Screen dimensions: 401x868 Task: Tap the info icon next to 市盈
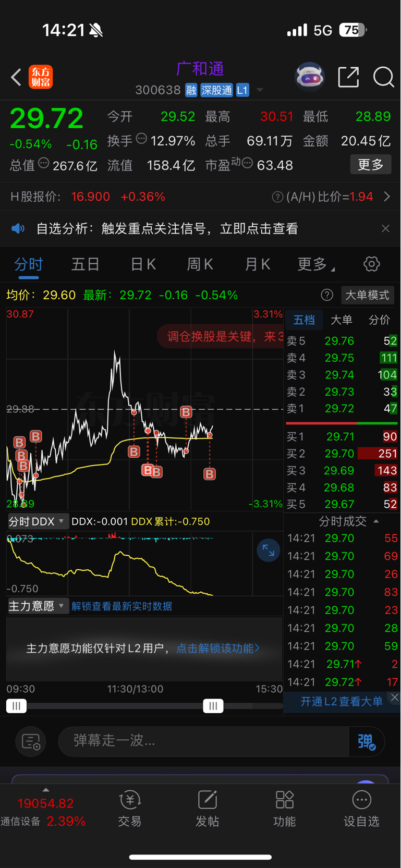click(x=247, y=164)
